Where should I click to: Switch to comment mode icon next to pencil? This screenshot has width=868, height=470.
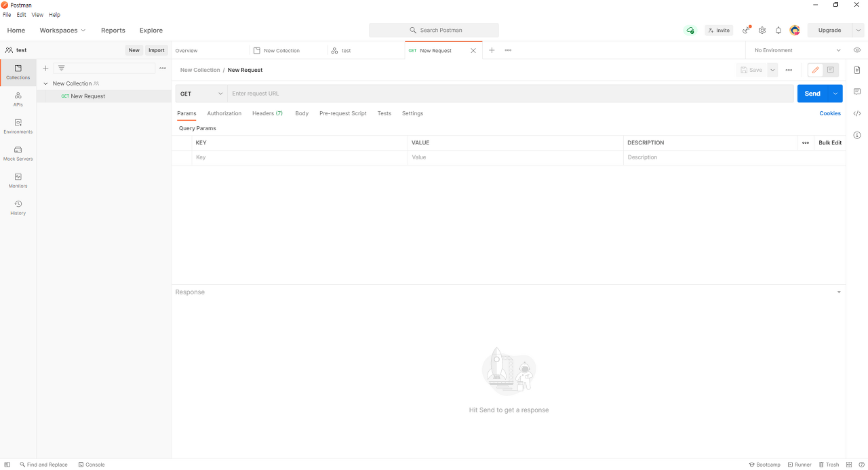(x=831, y=70)
